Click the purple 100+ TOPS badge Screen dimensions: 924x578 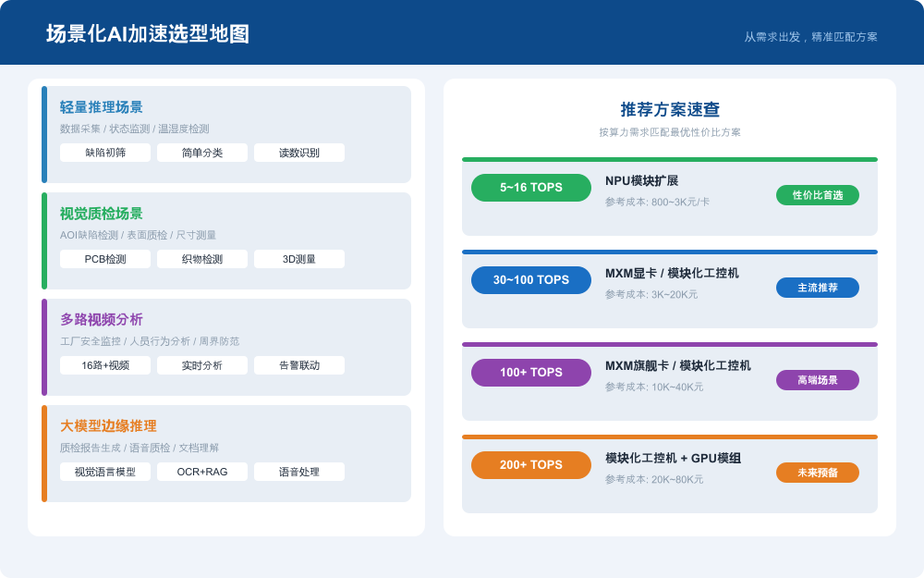click(531, 373)
